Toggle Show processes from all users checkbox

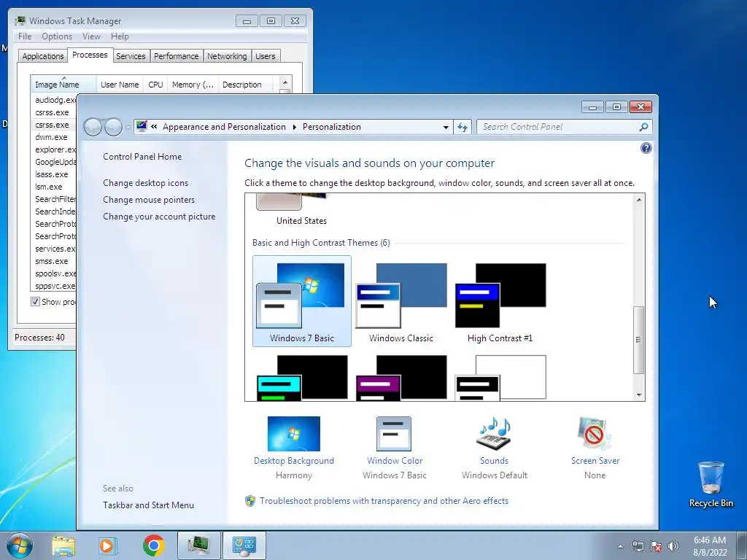click(x=35, y=301)
